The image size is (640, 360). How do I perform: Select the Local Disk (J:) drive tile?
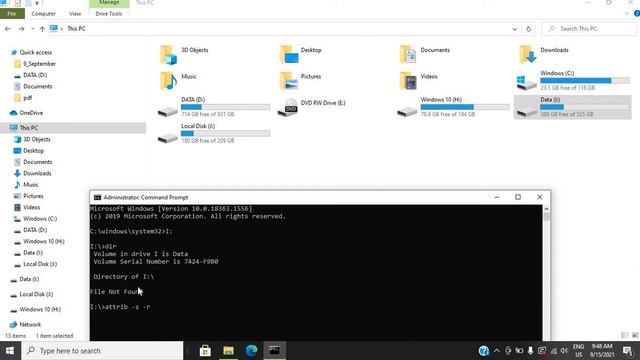point(213,134)
